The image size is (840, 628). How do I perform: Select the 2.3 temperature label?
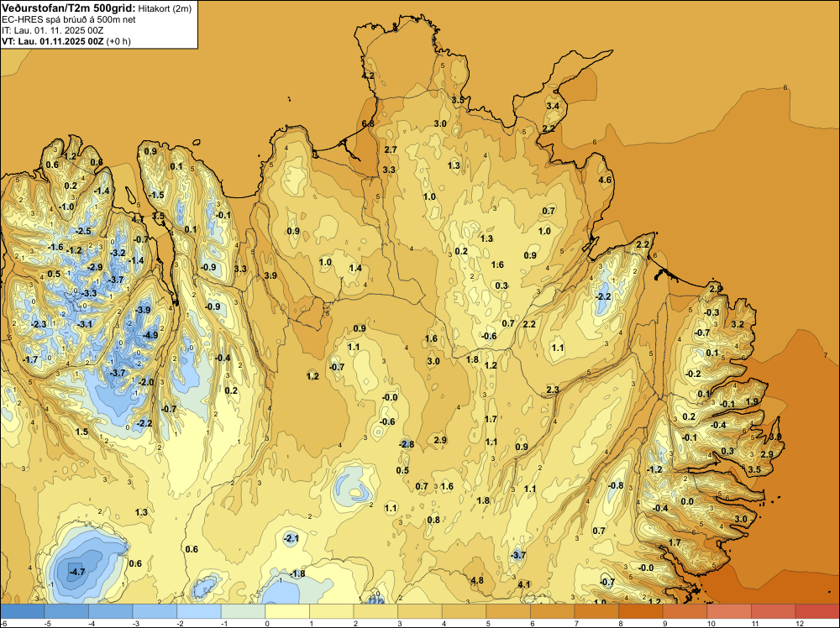tap(553, 390)
